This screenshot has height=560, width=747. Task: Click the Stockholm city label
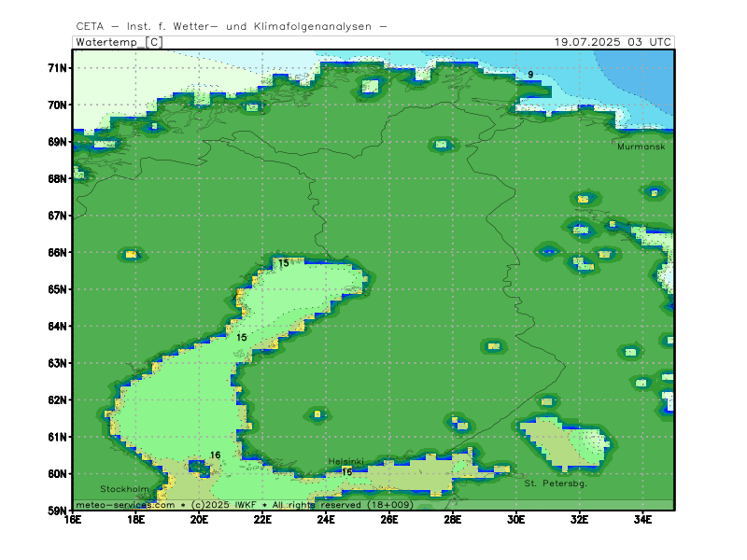tap(124, 489)
